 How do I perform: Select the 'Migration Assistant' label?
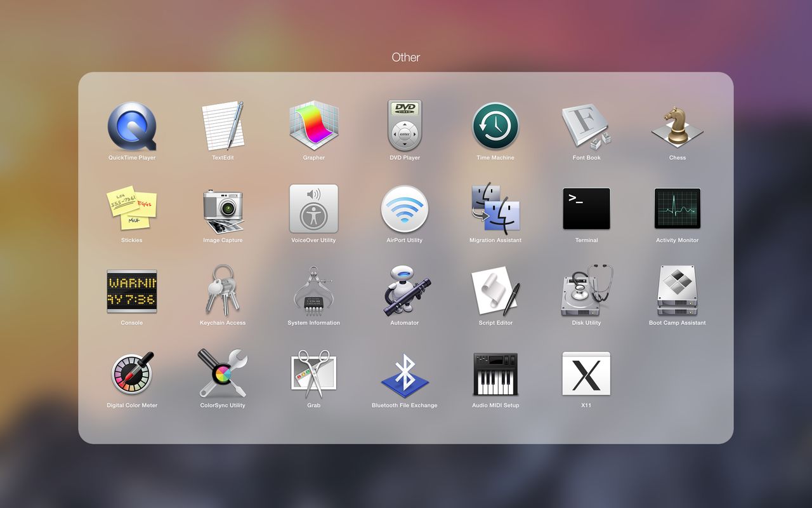coord(495,240)
